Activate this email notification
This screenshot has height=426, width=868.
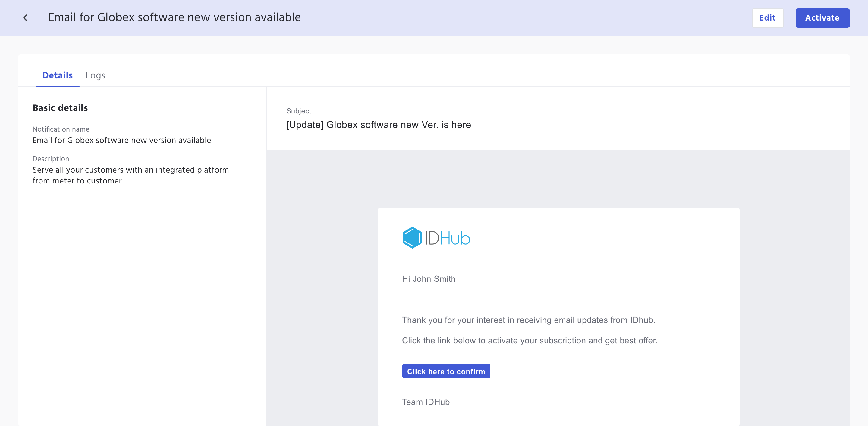822,18
